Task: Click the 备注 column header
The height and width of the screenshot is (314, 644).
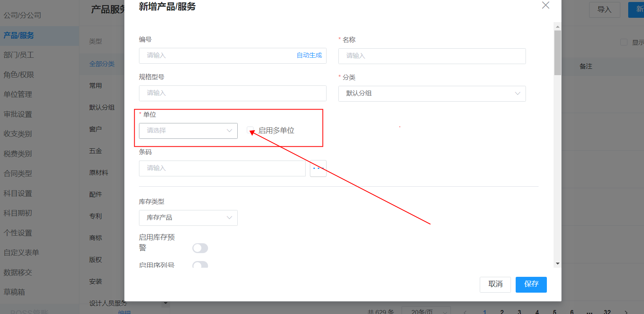Action: (x=586, y=66)
